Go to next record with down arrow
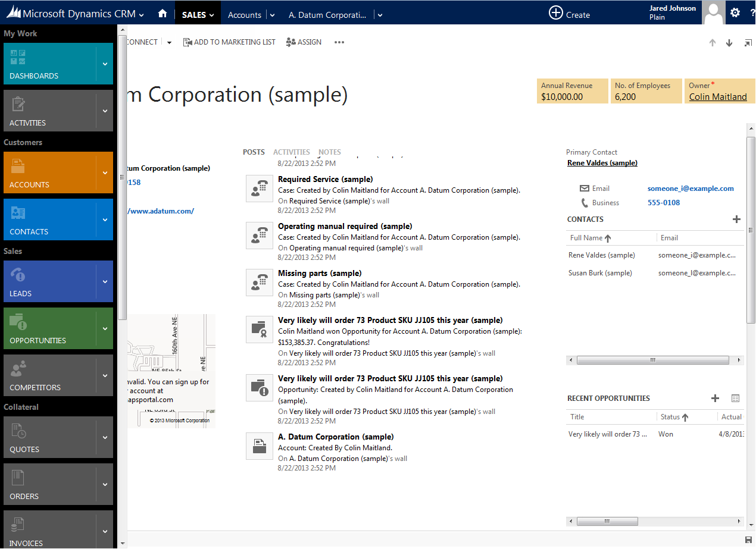 (729, 43)
